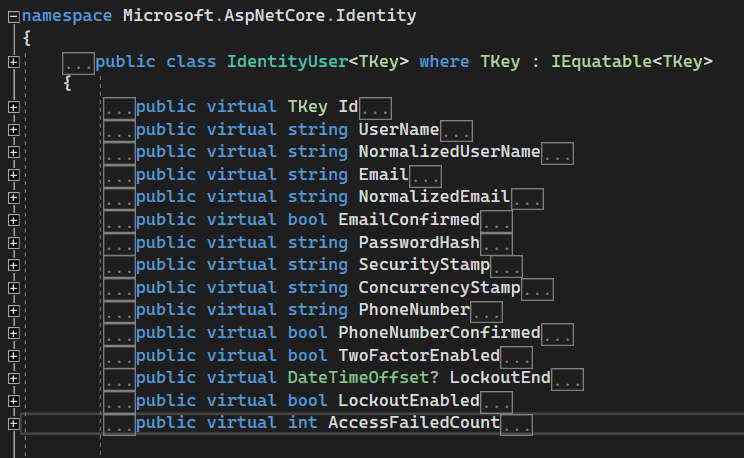744x458 pixels.
Task: Click collapsed ellipsis after UserName
Action: point(456,131)
